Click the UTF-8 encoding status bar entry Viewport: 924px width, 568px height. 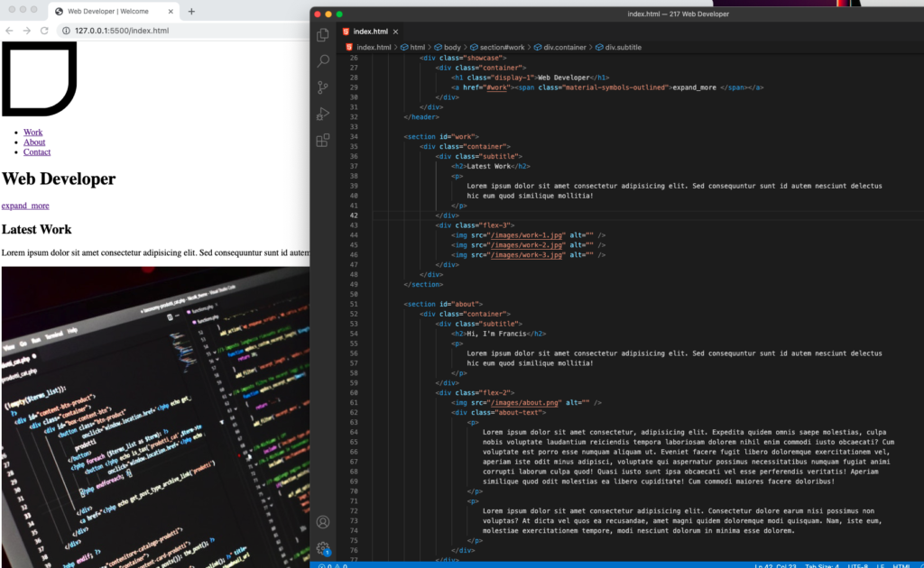click(x=857, y=565)
